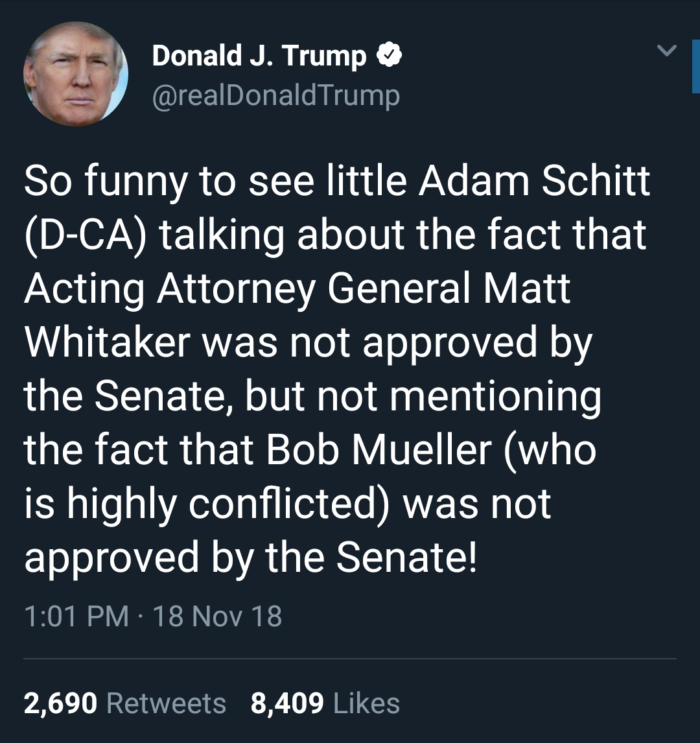Open the Donald J. Trump display name

pyautogui.click(x=259, y=56)
